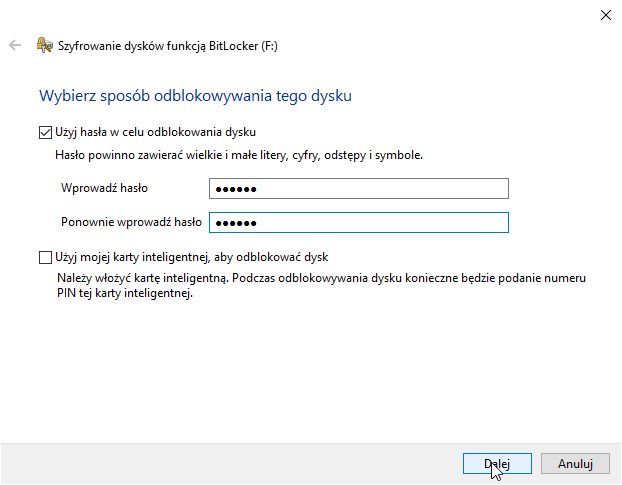This screenshot has width=622, height=485.
Task: Close the BitLocker wizard window
Action: pyautogui.click(x=605, y=14)
